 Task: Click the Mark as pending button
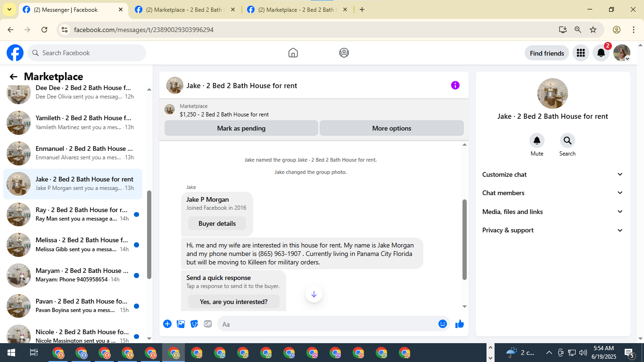tap(241, 128)
